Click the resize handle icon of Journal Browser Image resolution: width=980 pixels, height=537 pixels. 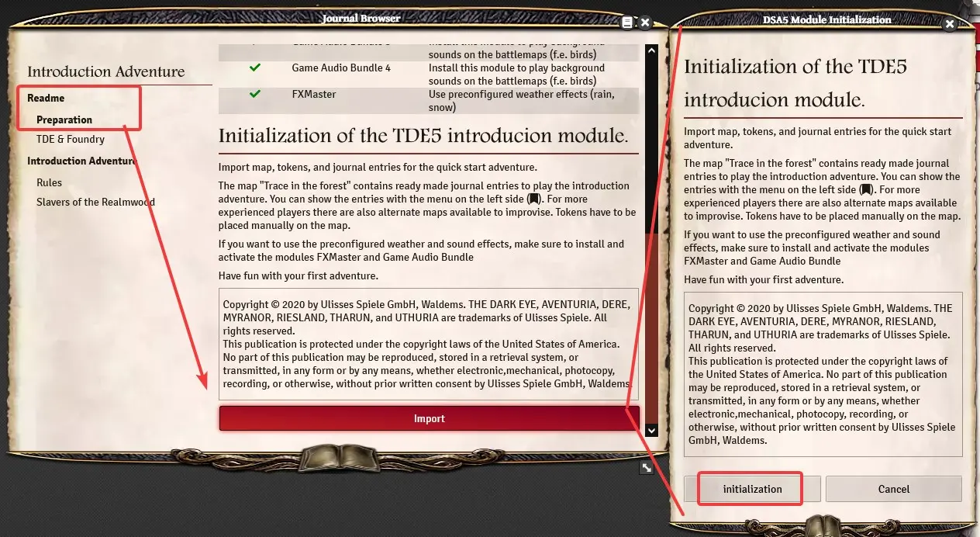pos(647,467)
